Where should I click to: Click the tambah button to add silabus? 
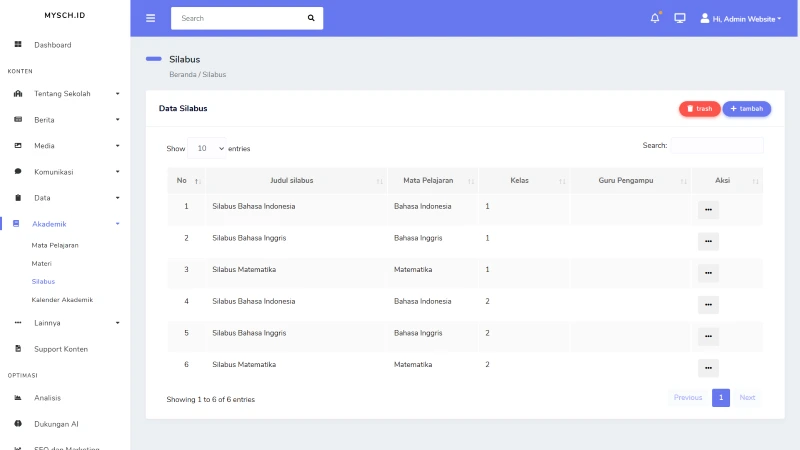[x=746, y=108]
